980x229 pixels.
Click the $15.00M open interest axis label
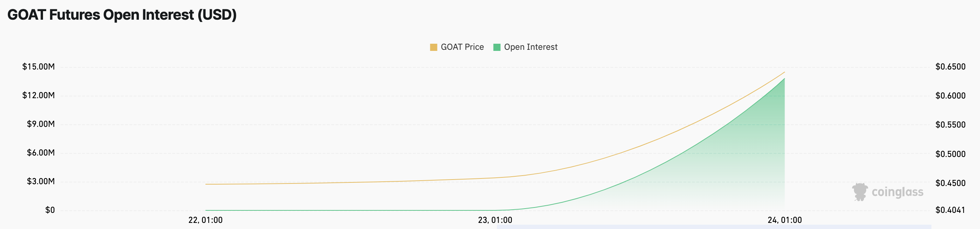[38, 67]
